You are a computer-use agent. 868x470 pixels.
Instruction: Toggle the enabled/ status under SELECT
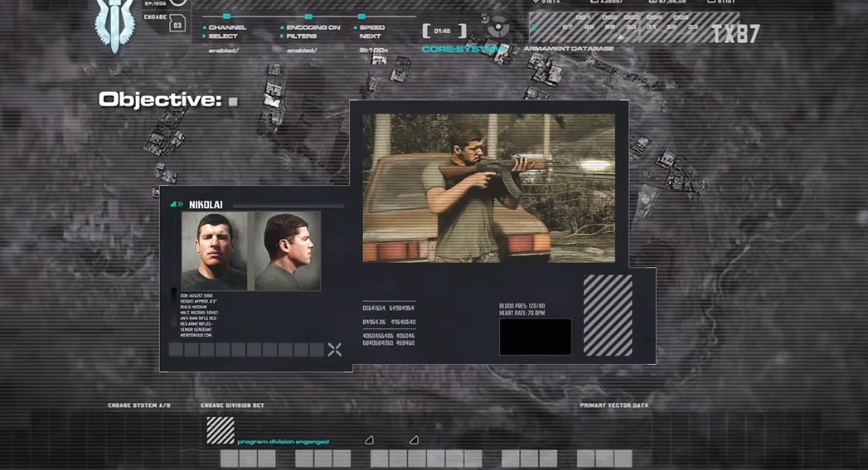pyautogui.click(x=225, y=51)
